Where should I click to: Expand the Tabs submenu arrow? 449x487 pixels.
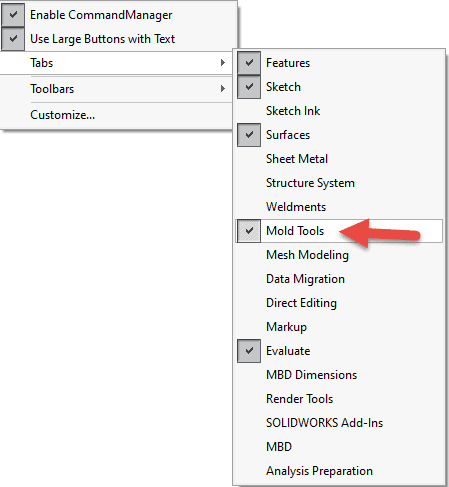tap(223, 63)
